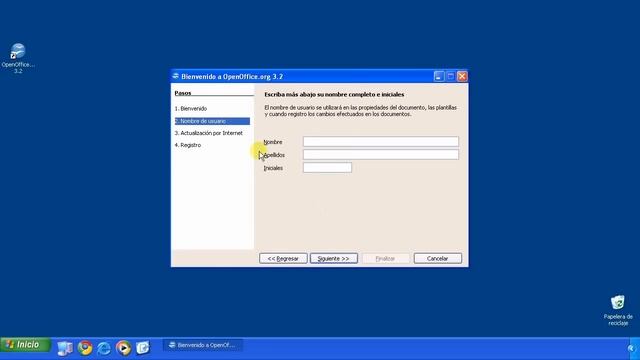640x360 pixels.
Task: Launch Internet Explorer from the quick launch
Action: coord(104,348)
